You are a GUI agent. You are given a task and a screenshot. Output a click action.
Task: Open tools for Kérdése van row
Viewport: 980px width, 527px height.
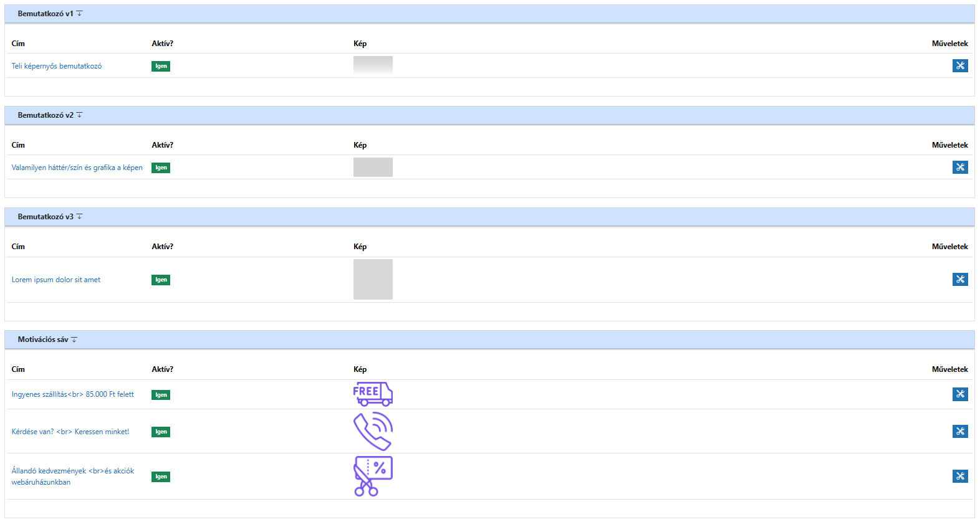click(959, 431)
